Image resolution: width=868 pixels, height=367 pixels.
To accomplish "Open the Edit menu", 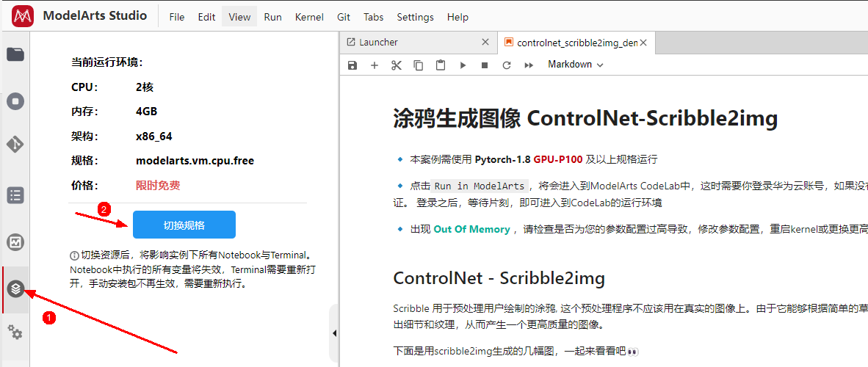I will coord(206,17).
